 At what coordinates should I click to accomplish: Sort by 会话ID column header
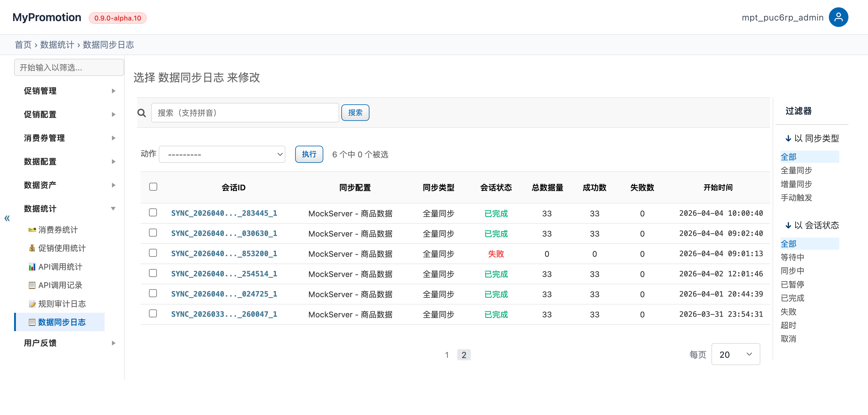pos(233,187)
